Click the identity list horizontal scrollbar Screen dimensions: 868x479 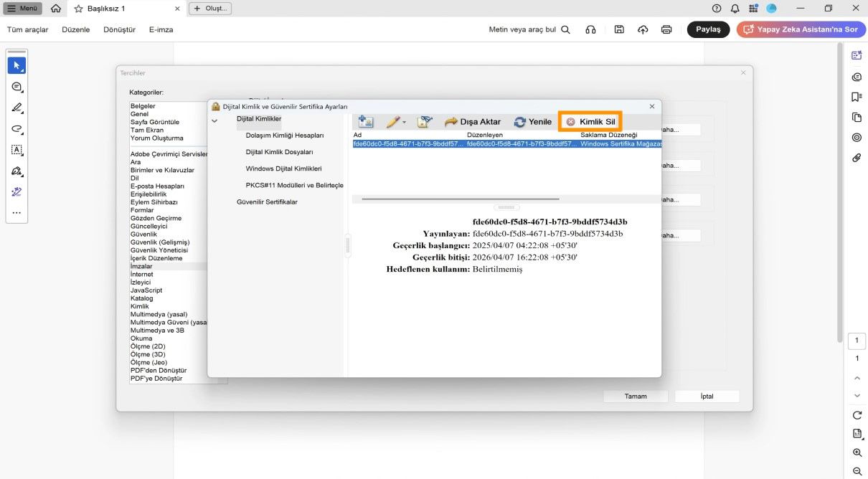(460, 199)
